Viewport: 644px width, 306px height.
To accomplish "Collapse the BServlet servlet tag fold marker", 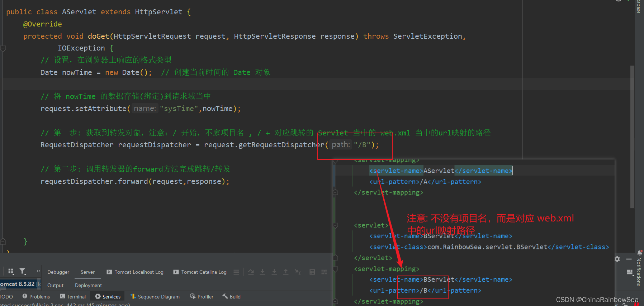I will (x=336, y=225).
